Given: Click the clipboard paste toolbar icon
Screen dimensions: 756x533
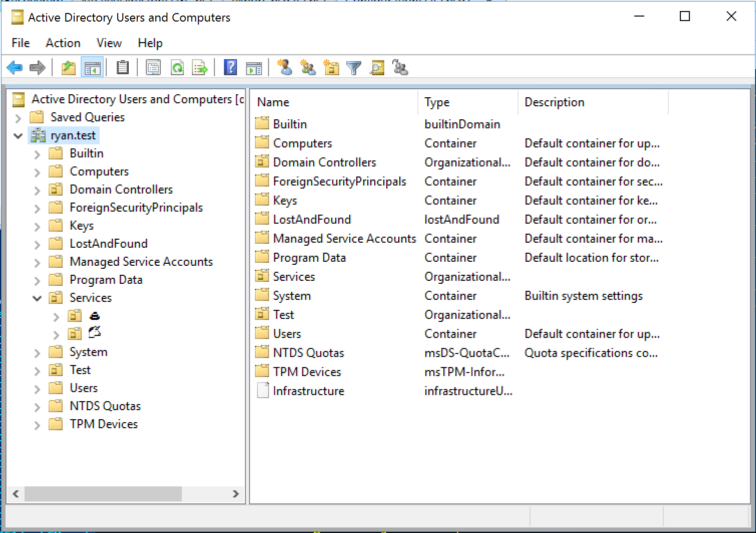Looking at the screenshot, I should pos(123,67).
